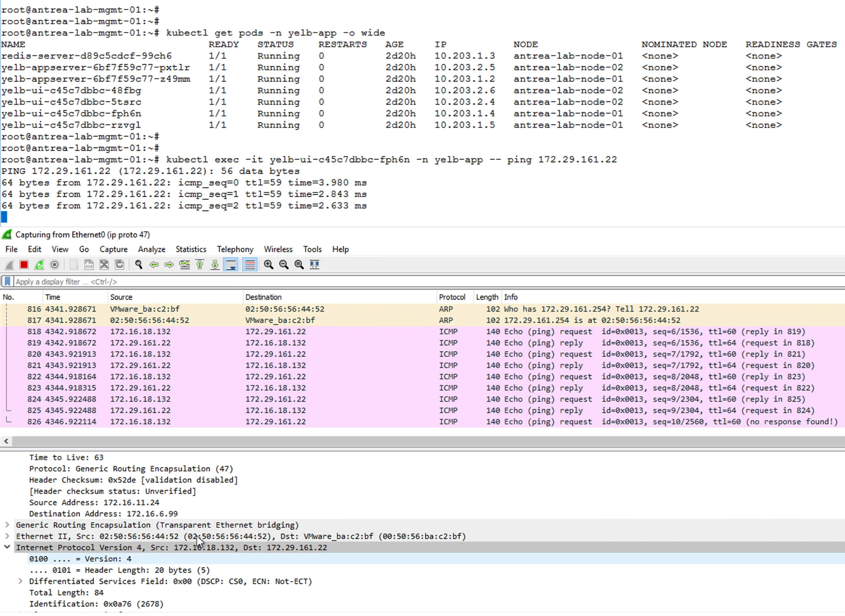The width and height of the screenshot is (845, 616).
Task: Click the display filter bookmark icon
Action: pyautogui.click(x=7, y=281)
